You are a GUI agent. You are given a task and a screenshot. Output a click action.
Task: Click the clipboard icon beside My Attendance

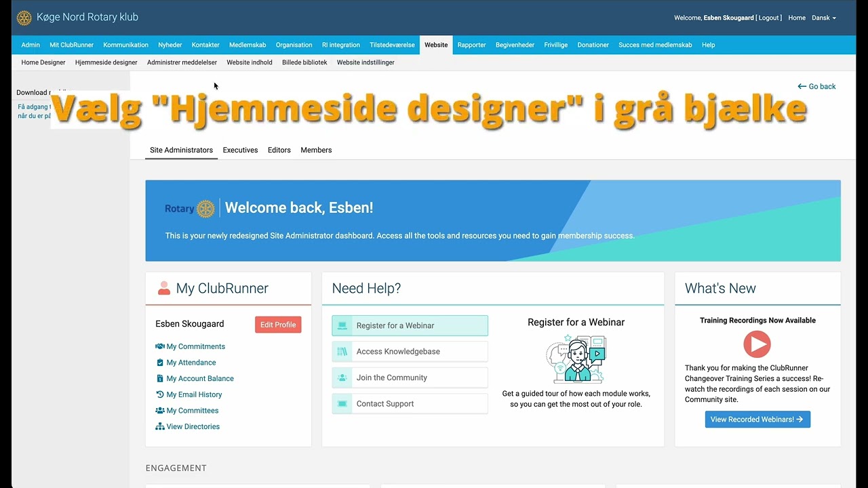coord(160,363)
